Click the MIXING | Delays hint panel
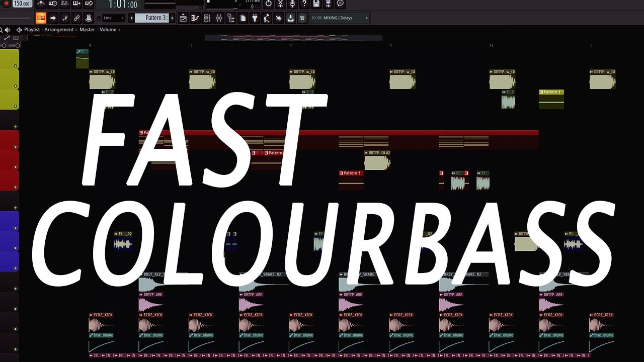Image resolution: width=644 pixels, height=362 pixels. (x=339, y=18)
